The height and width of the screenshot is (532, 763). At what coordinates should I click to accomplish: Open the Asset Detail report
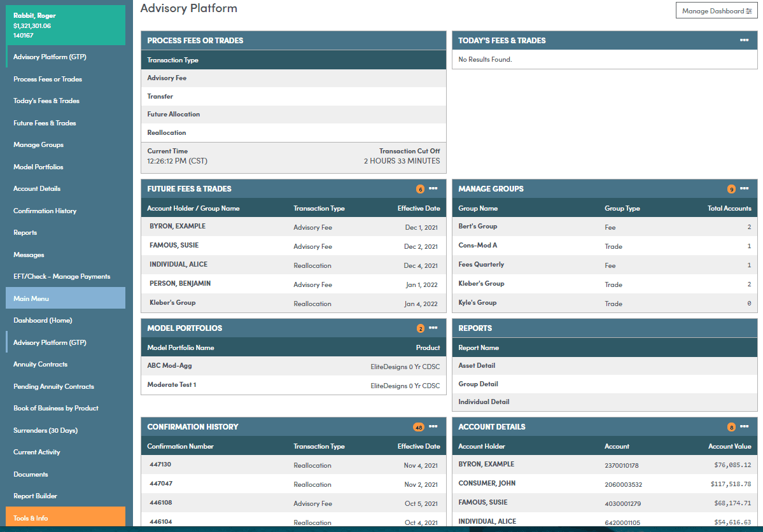(x=605, y=365)
